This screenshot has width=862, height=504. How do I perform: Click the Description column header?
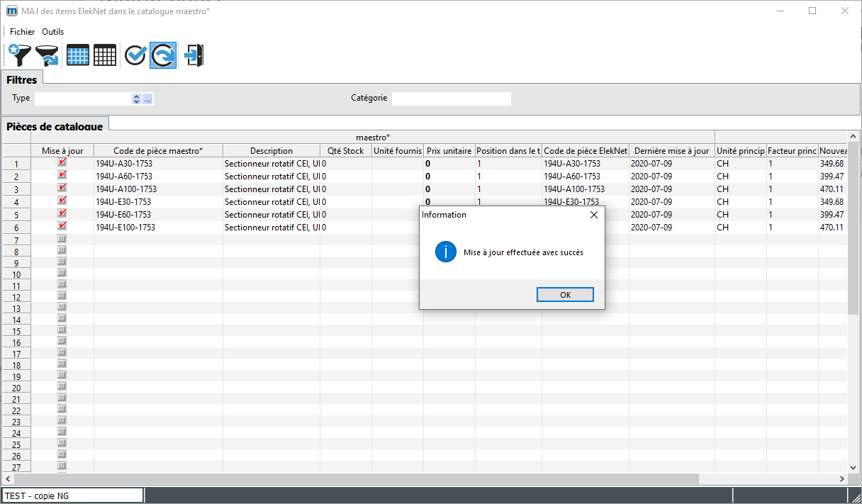coord(272,150)
